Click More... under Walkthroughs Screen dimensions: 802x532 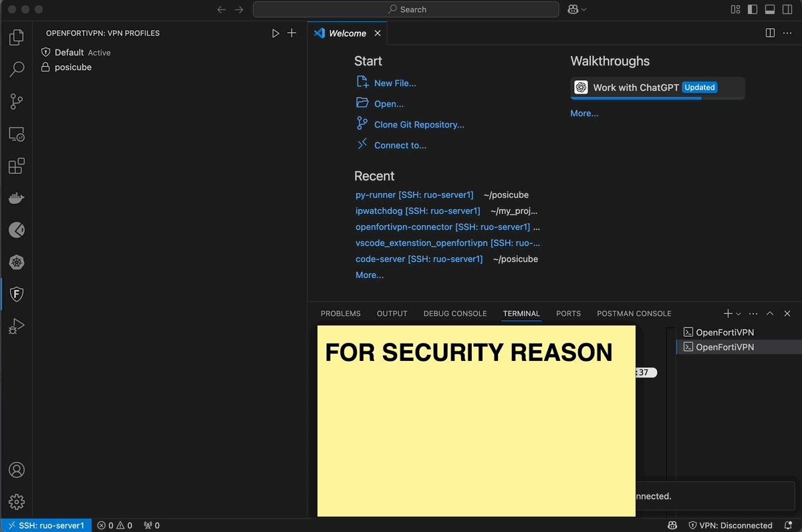pos(584,114)
